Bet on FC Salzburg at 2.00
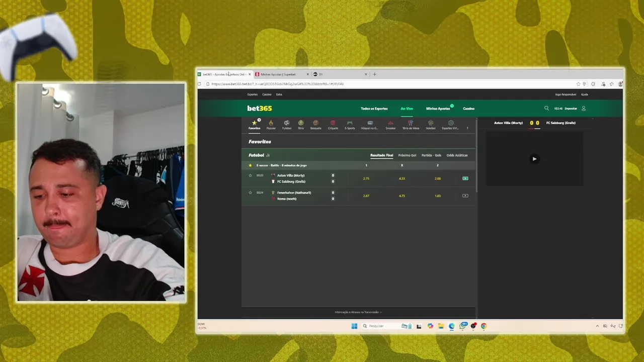 click(437, 178)
